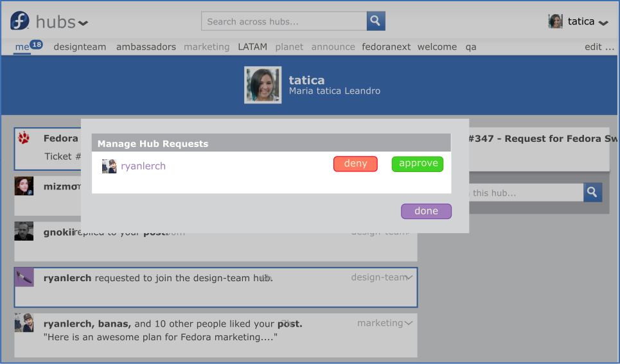Click ryanlerch, banas names in liked post
Screen dimensions: 620x364
tap(87, 324)
